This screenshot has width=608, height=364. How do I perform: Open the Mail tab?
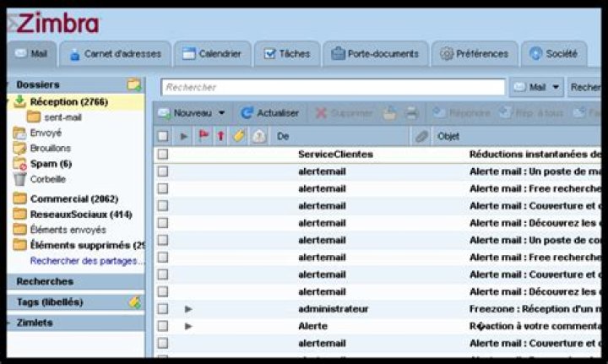pos(32,54)
